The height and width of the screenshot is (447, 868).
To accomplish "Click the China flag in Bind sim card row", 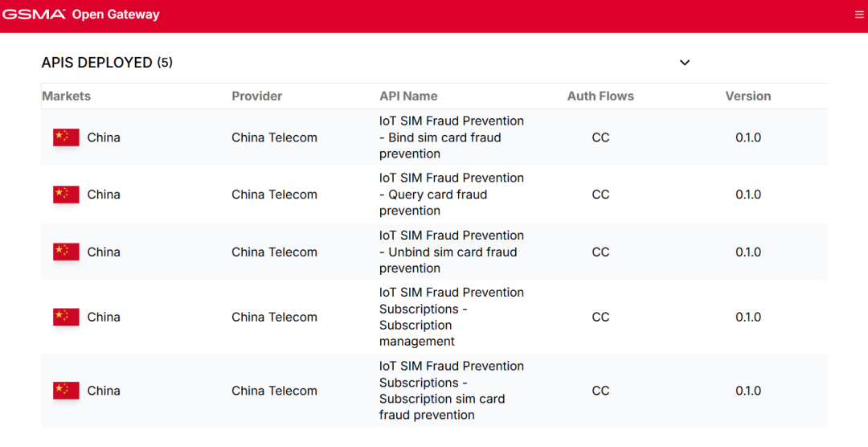I will [66, 137].
